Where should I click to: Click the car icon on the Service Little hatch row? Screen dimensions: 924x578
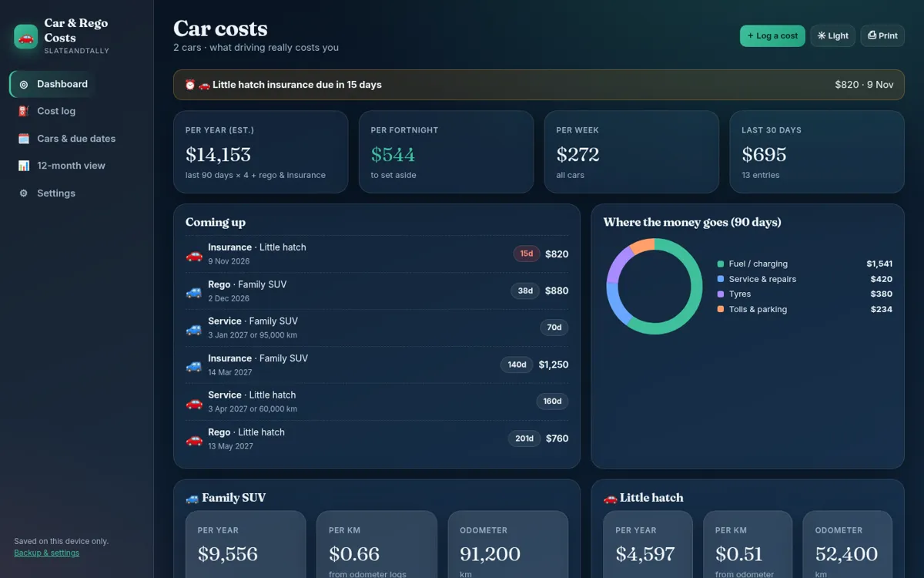[194, 402]
